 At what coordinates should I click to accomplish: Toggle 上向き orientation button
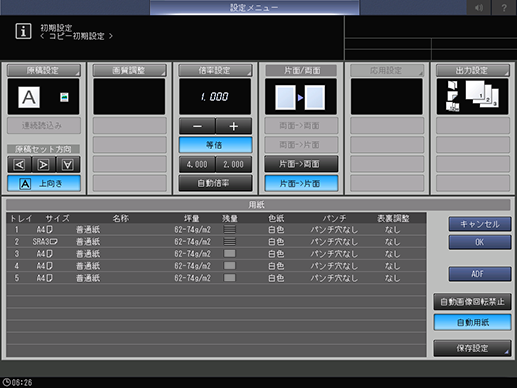[44, 184]
